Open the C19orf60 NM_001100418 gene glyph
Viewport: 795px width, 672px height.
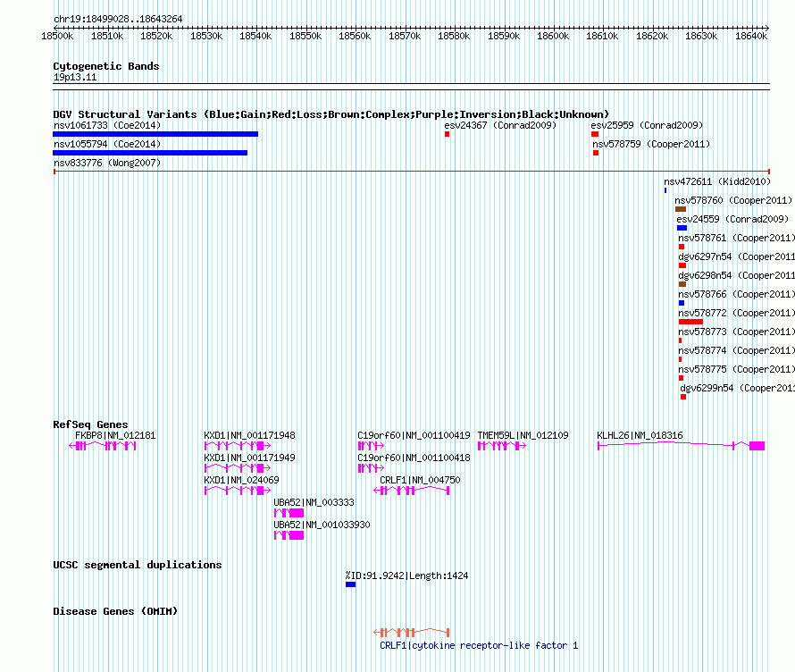[371, 468]
